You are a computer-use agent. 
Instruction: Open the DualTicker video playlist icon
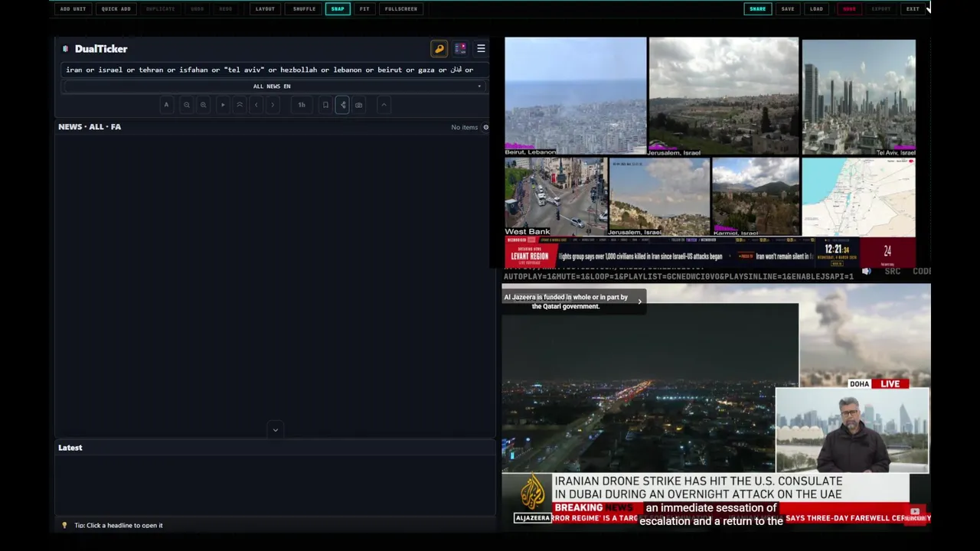(460, 49)
